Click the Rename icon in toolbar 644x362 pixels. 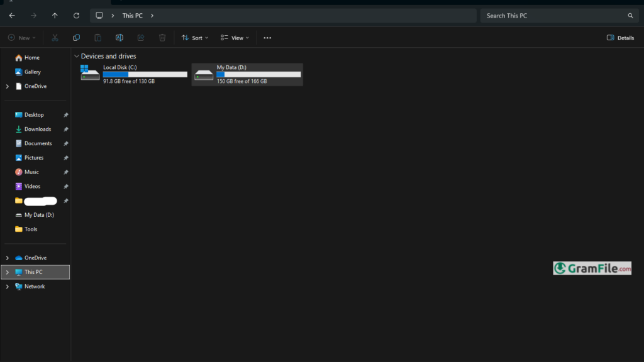[x=119, y=38]
